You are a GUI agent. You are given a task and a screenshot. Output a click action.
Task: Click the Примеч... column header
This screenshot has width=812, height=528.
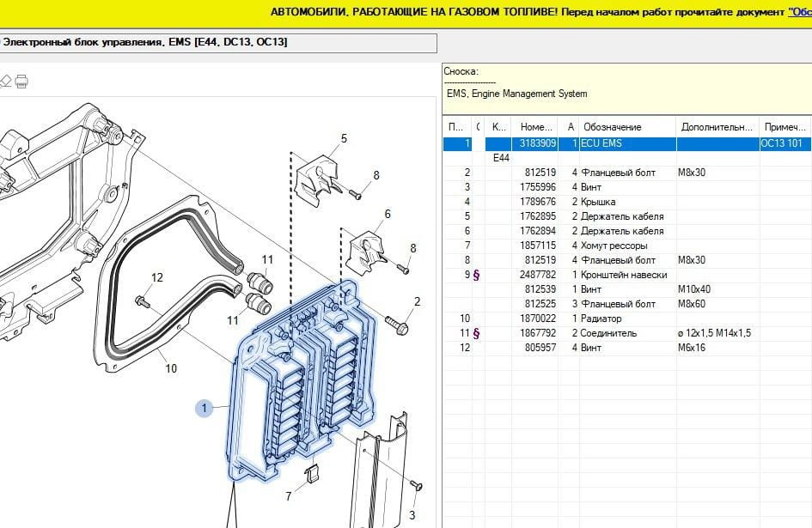784,127
